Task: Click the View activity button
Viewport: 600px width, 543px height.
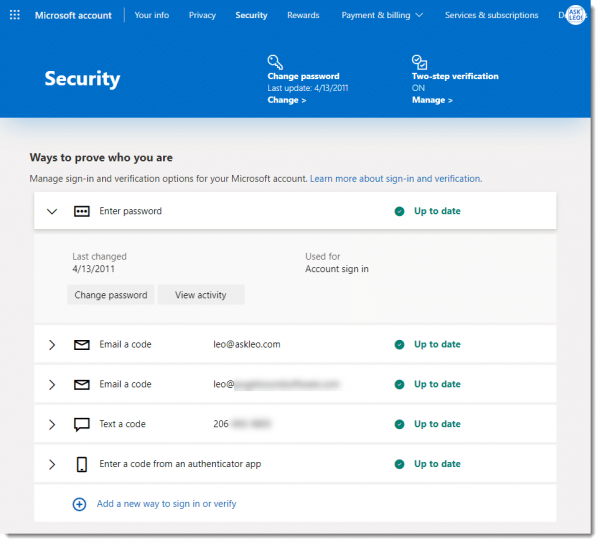Action: [201, 295]
